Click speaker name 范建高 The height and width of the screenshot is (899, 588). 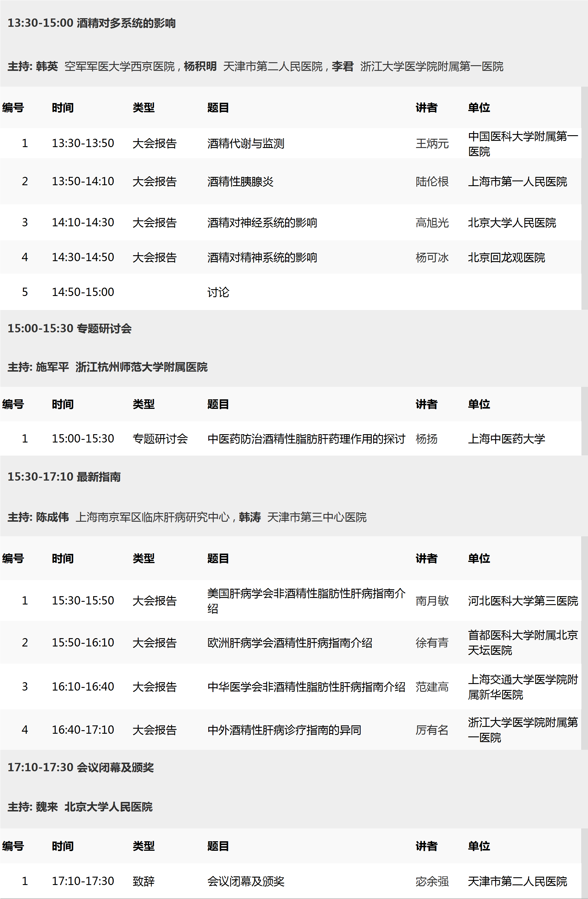click(432, 687)
